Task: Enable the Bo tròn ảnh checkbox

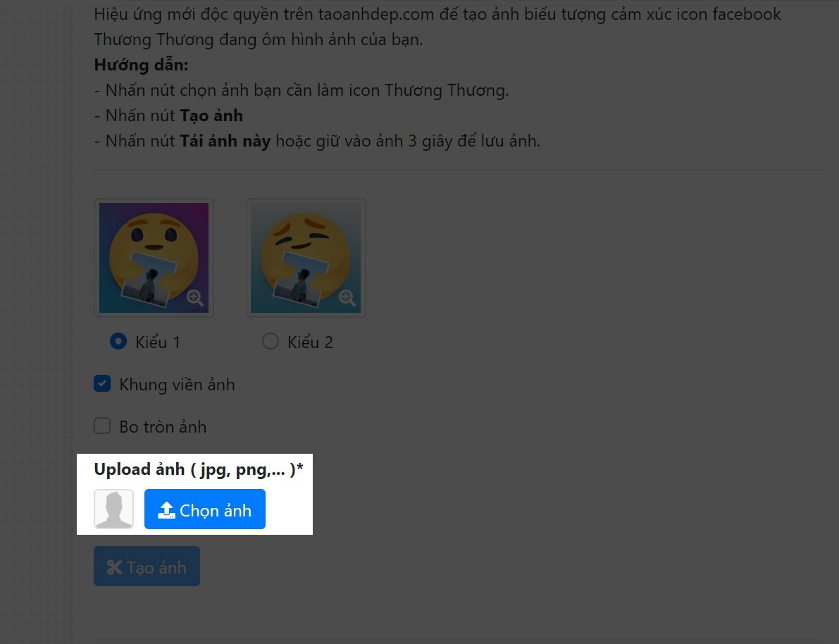Action: [102, 426]
